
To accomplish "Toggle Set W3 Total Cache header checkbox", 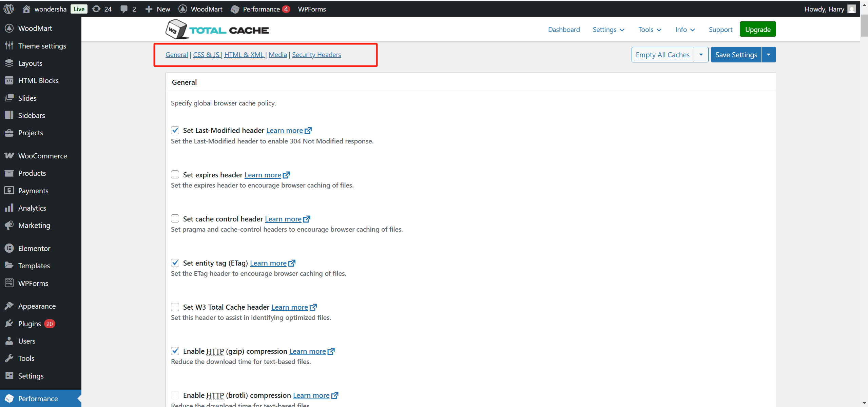I will (175, 307).
